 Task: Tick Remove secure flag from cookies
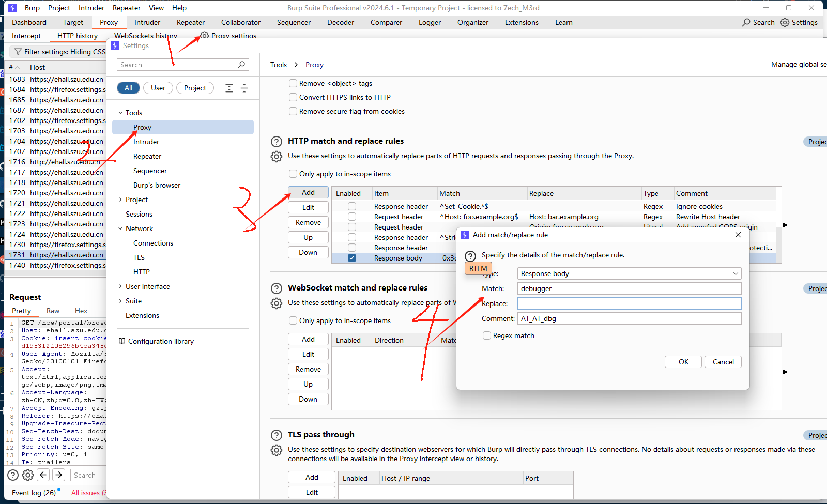pos(293,111)
